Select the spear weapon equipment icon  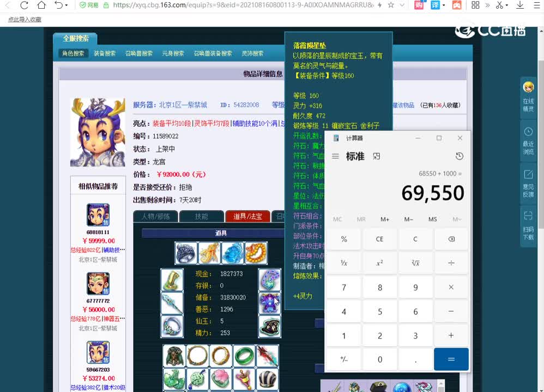(x=172, y=303)
